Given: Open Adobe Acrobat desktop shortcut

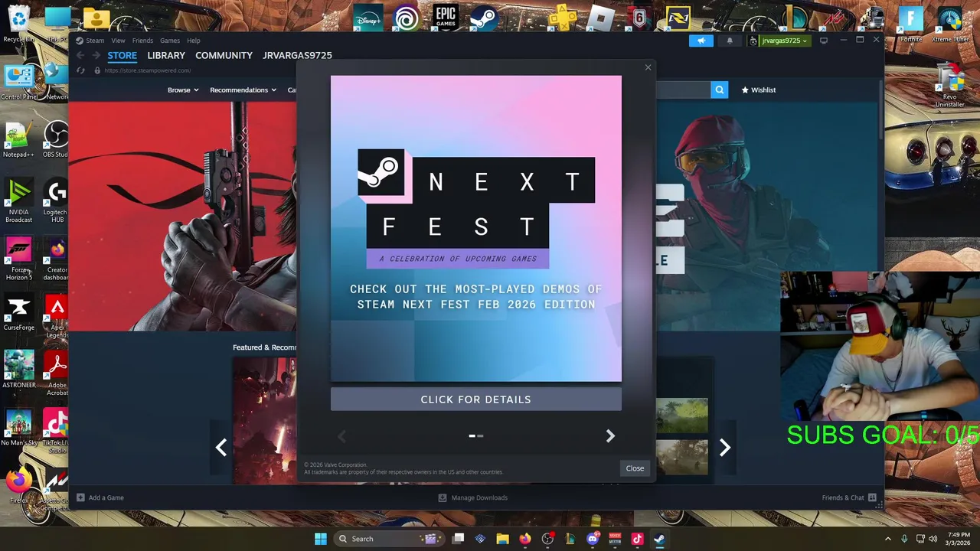Looking at the screenshot, I should 56,373.
